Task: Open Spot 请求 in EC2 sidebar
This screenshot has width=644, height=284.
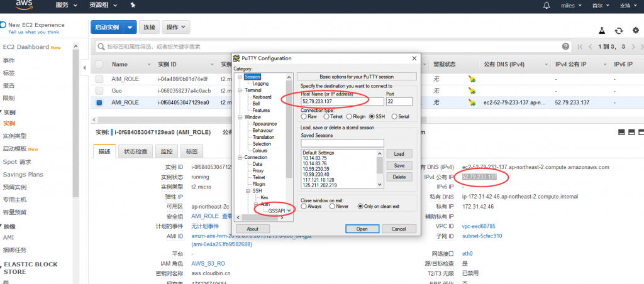Action: point(17,161)
